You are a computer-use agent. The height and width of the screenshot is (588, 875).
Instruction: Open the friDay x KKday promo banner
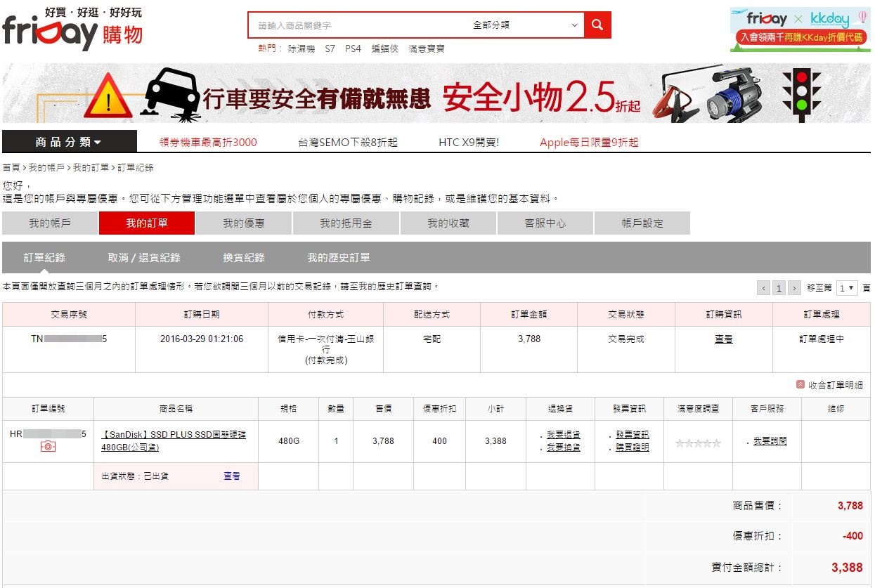[x=799, y=30]
